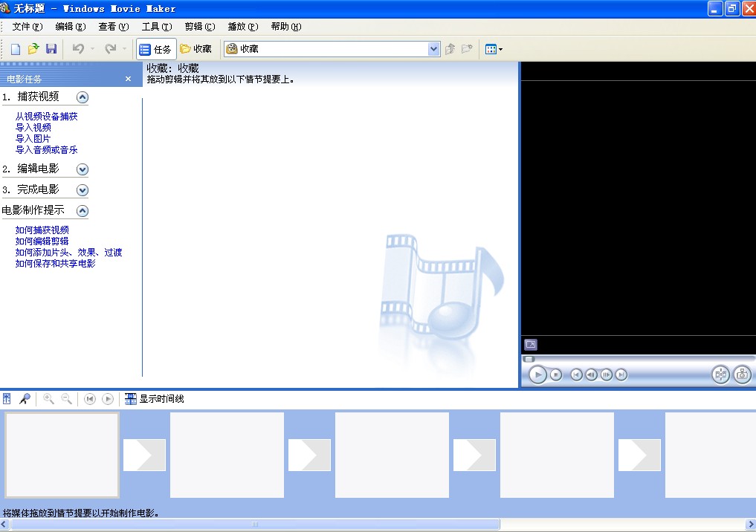756x532 pixels.
Task: Click the preview Back button
Action: (x=576, y=374)
